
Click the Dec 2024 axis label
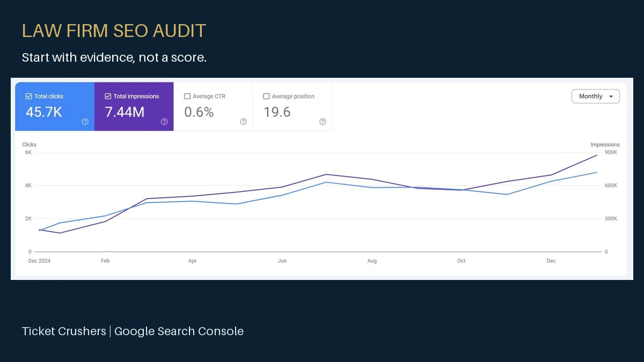click(x=39, y=261)
